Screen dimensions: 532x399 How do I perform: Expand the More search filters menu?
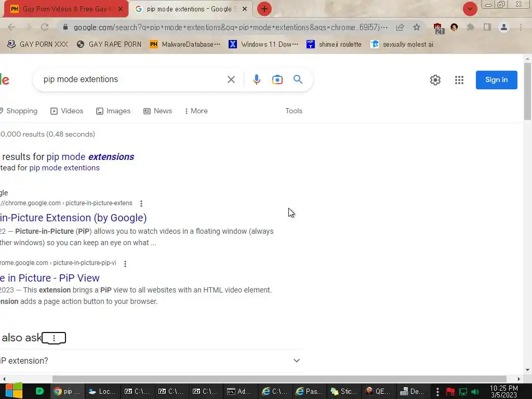click(196, 111)
